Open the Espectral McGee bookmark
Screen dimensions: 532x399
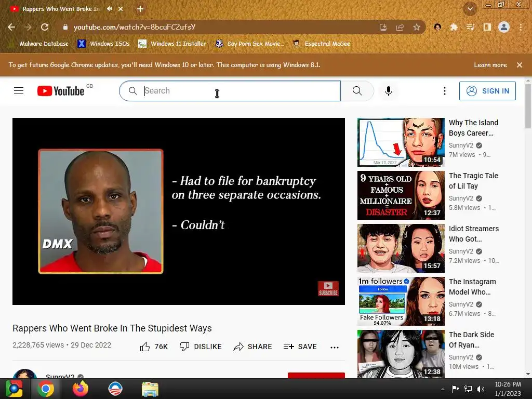click(322, 44)
